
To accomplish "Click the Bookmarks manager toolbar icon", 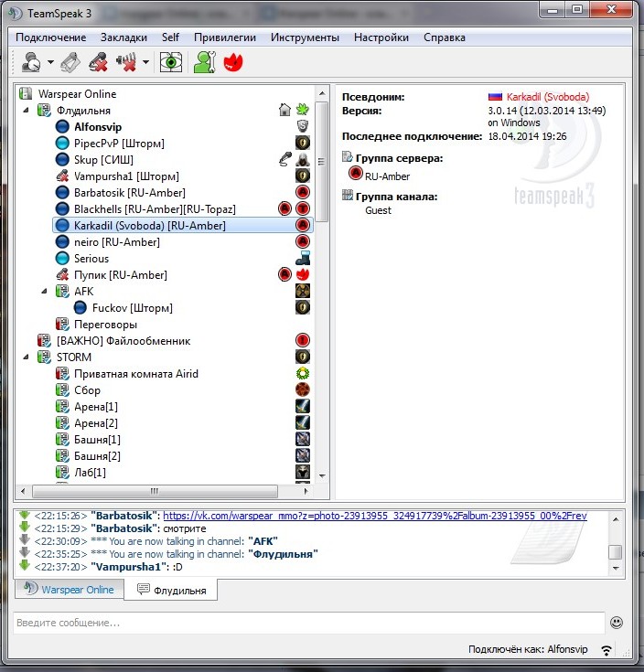I will click(x=70, y=62).
